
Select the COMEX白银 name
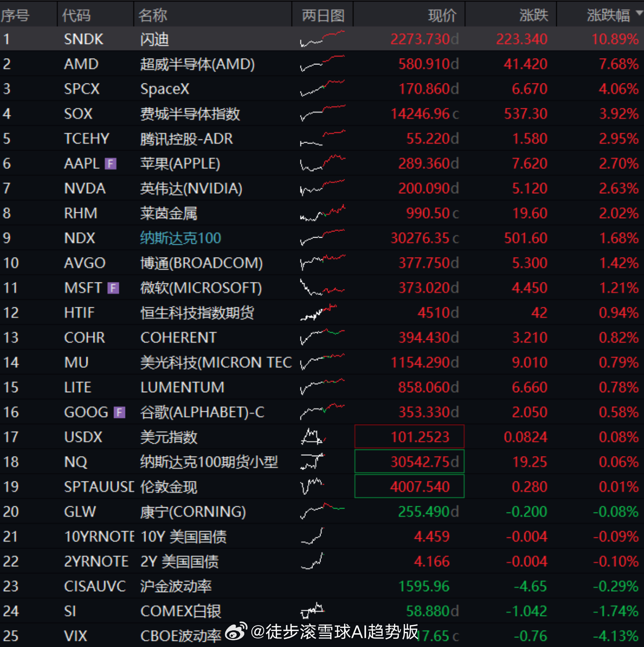pos(181,611)
